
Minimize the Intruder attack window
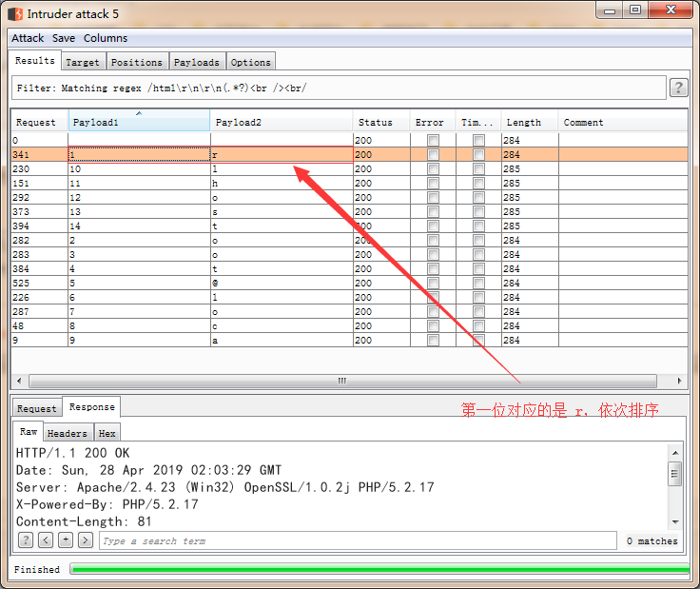pyautogui.click(x=610, y=10)
